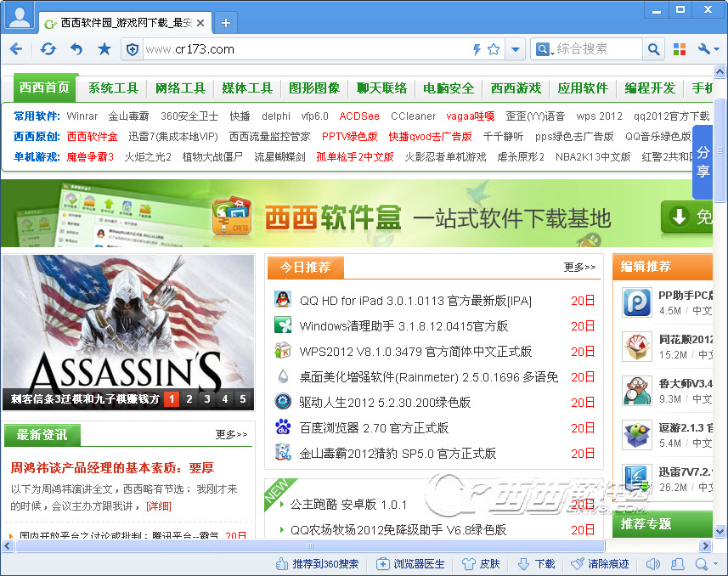728x576 pixels.
Task: Expand the address bar history dropdown
Action: coord(516,49)
